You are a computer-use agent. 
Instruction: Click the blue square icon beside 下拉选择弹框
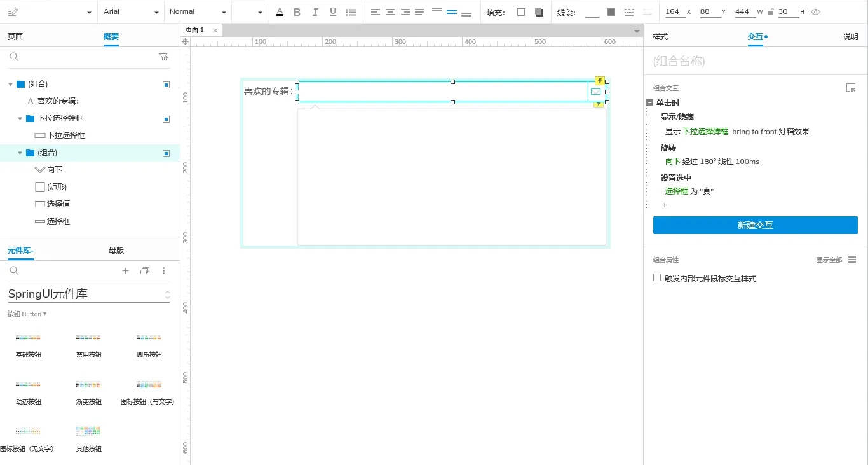click(x=166, y=119)
